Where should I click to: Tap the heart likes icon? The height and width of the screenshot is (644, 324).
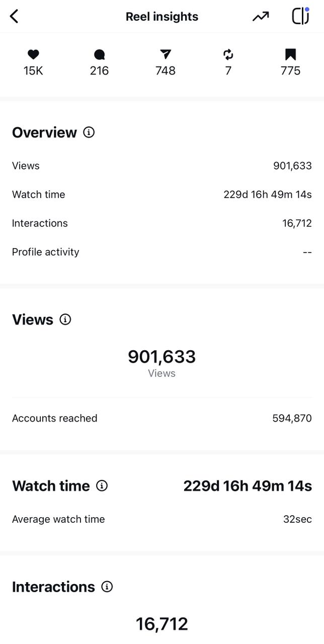[33, 54]
